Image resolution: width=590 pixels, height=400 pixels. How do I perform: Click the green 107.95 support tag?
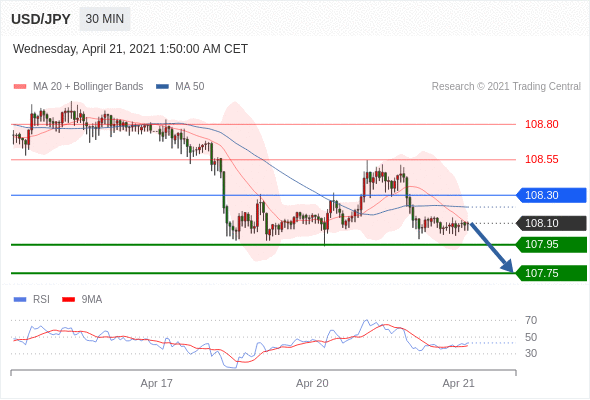click(x=550, y=245)
